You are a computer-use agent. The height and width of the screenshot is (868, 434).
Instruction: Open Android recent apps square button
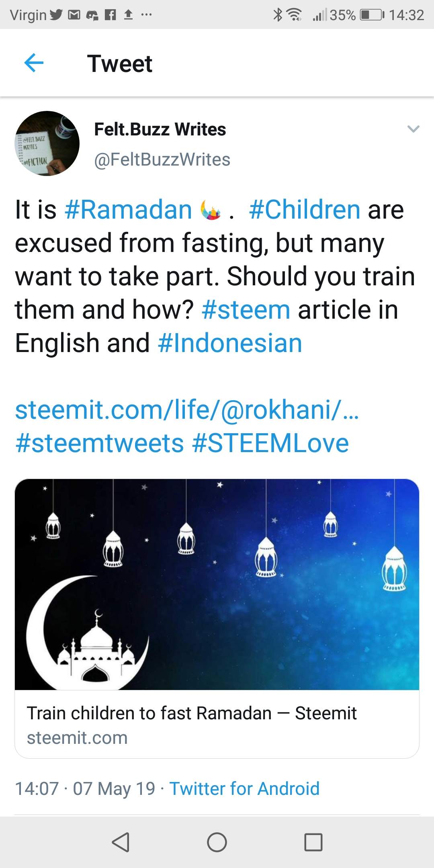click(x=313, y=842)
